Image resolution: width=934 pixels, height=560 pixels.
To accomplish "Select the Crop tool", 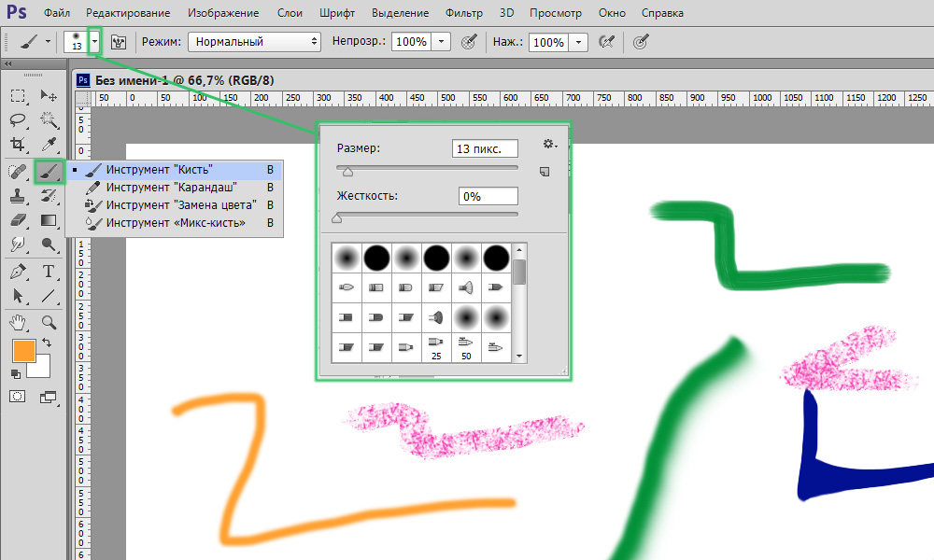I will pos(18,144).
